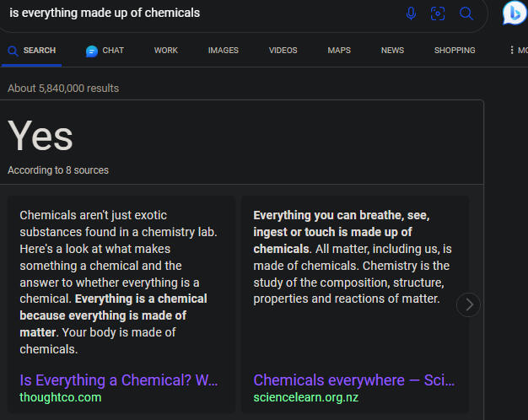
Task: Click the blue chat icon beside CHAT
Action: (92, 51)
